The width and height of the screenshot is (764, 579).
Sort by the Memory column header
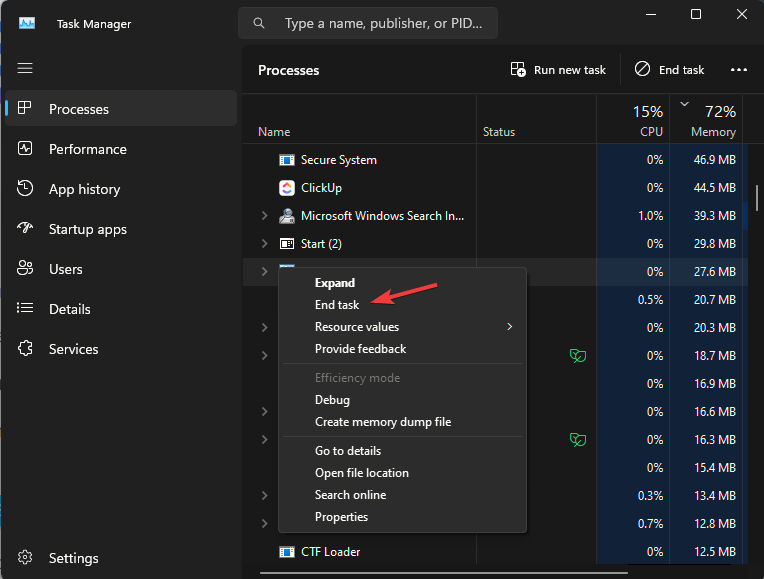pyautogui.click(x=706, y=119)
